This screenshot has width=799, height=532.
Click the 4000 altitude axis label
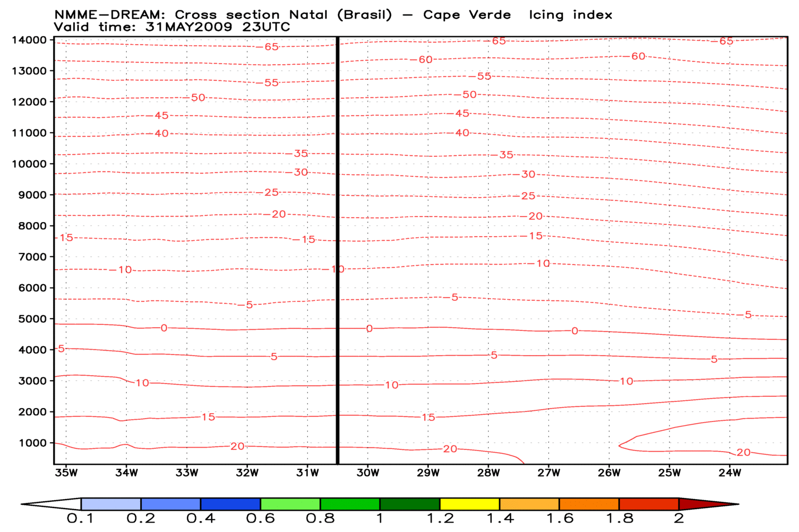coord(32,350)
